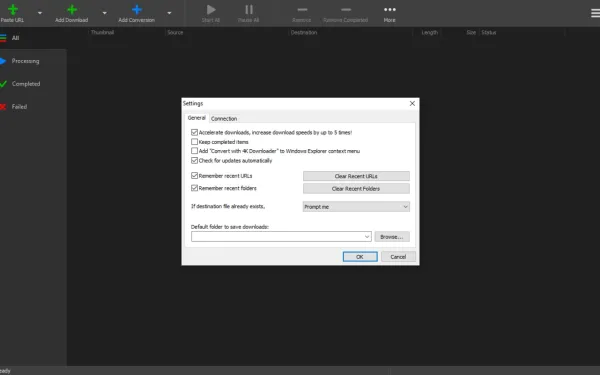Open the default download folder combo box
The width and height of the screenshot is (600, 375).
(x=281, y=236)
